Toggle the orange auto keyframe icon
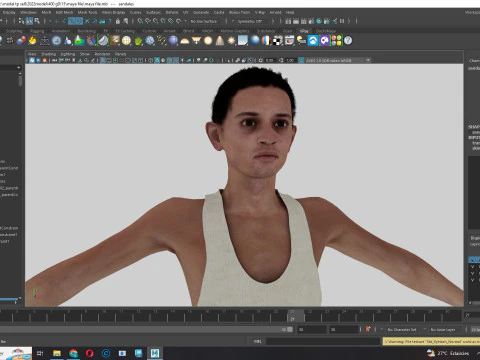The height and width of the screenshot is (360, 480). click(368, 329)
